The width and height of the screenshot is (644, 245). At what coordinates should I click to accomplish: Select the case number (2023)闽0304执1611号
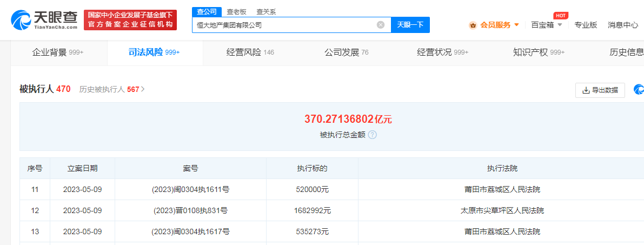click(190, 189)
